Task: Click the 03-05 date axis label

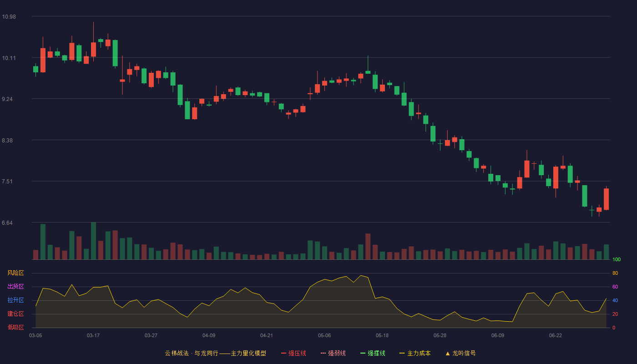Action: pyautogui.click(x=35, y=335)
